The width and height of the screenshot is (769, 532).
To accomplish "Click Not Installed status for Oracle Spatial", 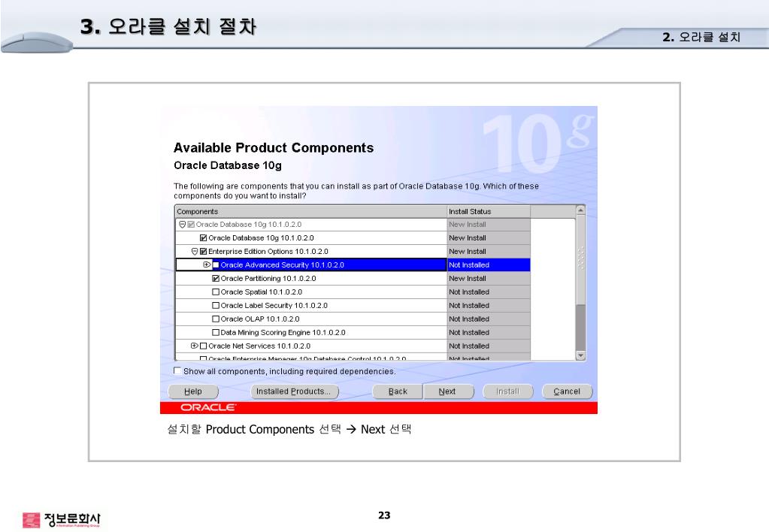I will coord(489,292).
